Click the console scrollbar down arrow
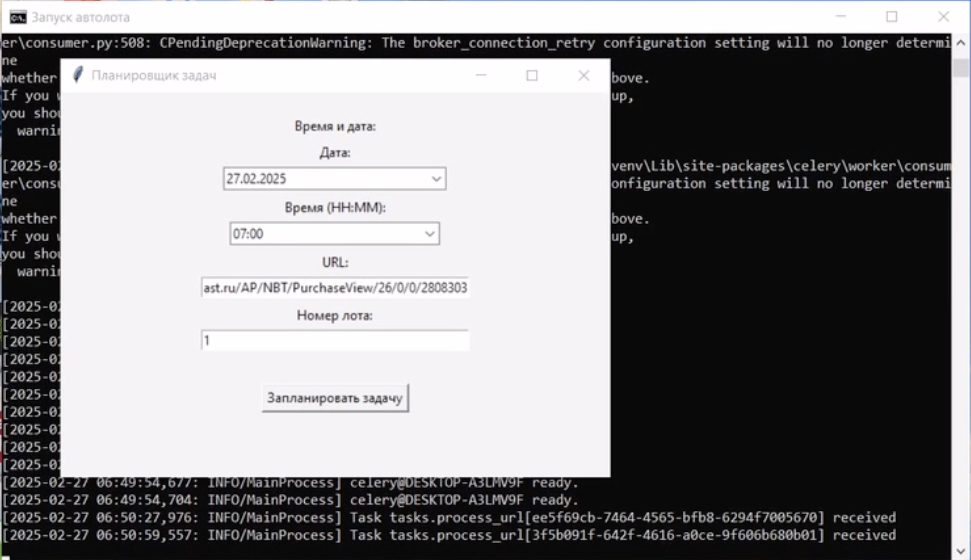Viewport: 971px width, 560px height. point(961,551)
